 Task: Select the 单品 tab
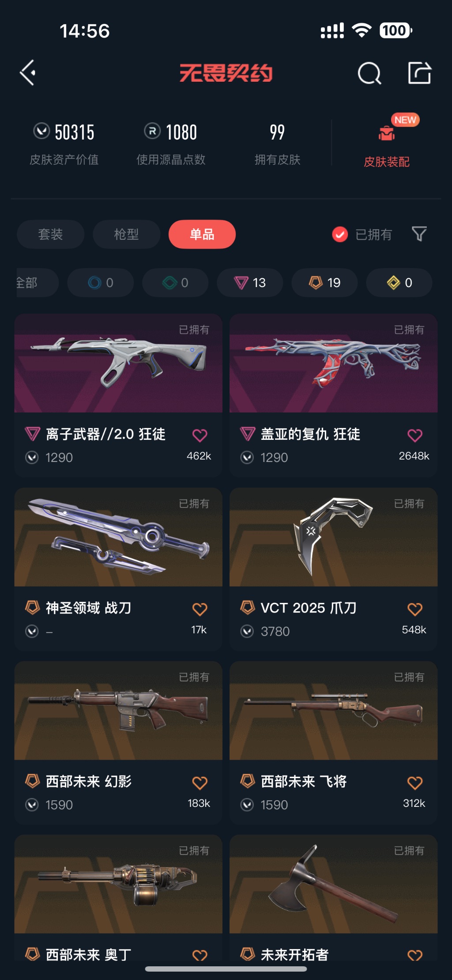coord(202,234)
